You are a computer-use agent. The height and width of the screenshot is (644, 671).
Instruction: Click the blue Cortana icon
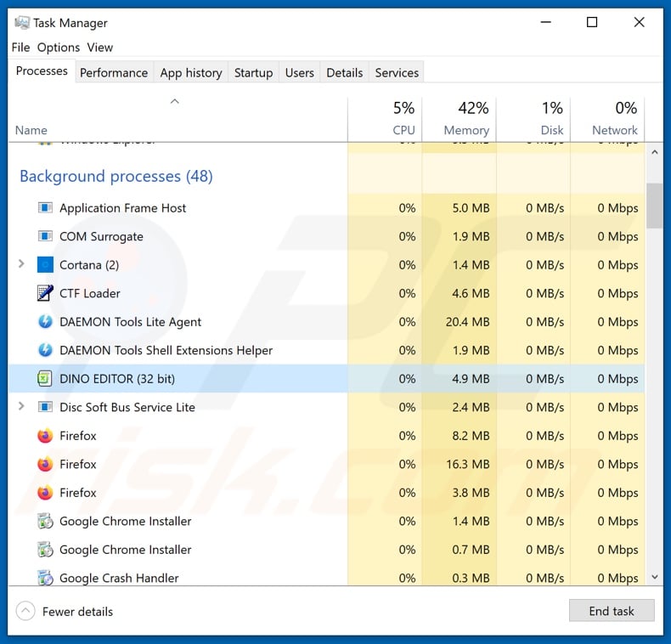(45, 265)
